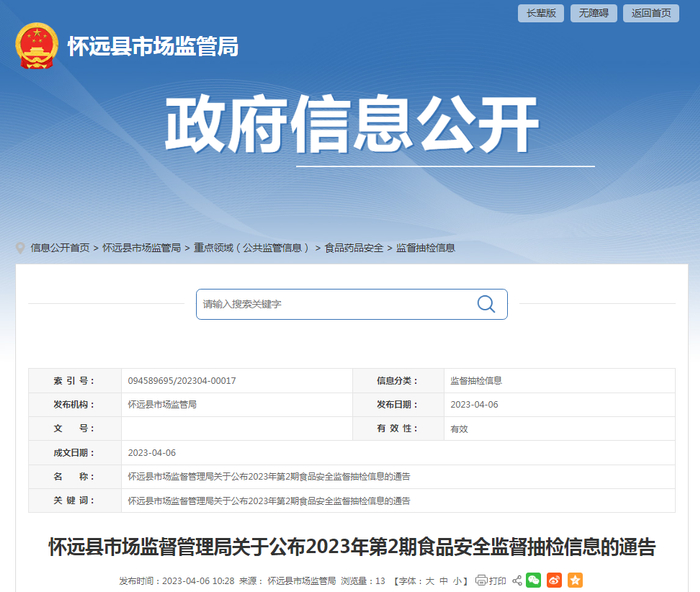Viewport: 700px width, 592px height.
Task: Share the page via Weibo icon
Action: point(554,580)
